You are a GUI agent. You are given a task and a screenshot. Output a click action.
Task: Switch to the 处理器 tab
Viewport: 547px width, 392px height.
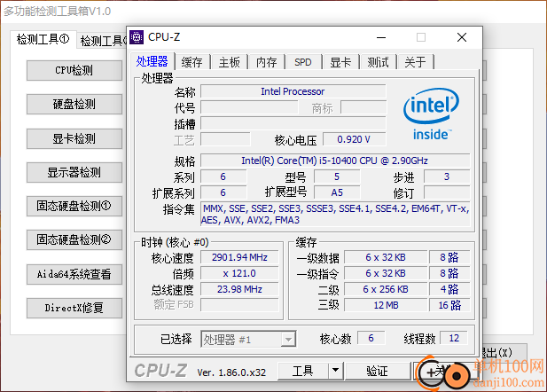tap(152, 61)
